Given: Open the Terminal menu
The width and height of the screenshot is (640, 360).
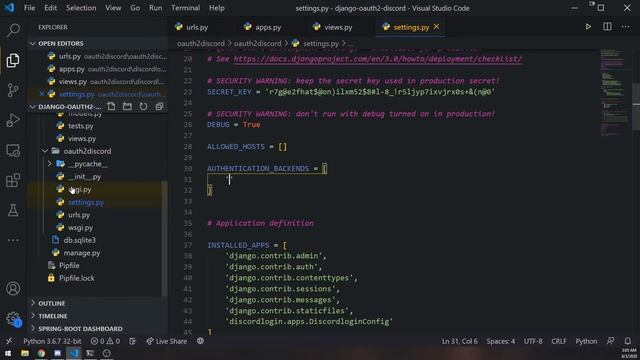Looking at the screenshot, I should click(186, 8).
